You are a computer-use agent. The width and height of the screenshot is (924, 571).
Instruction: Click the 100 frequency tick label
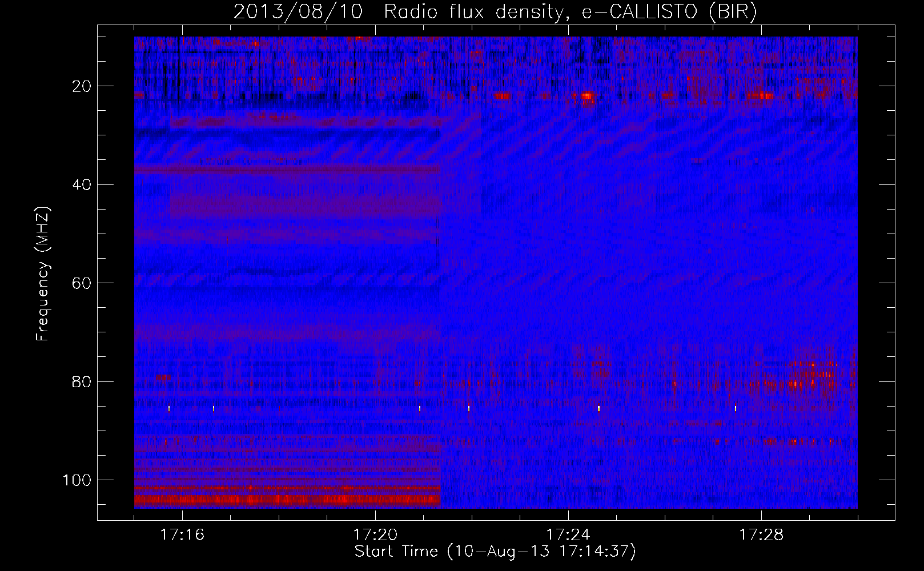pos(77,480)
